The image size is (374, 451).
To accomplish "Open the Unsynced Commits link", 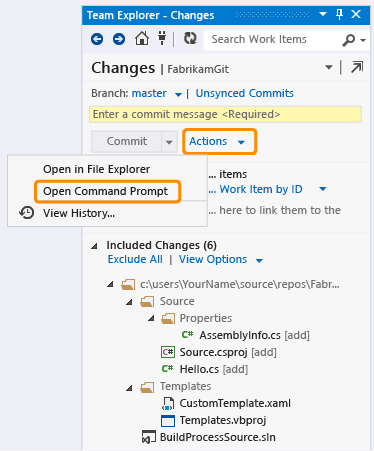I will pos(244,93).
